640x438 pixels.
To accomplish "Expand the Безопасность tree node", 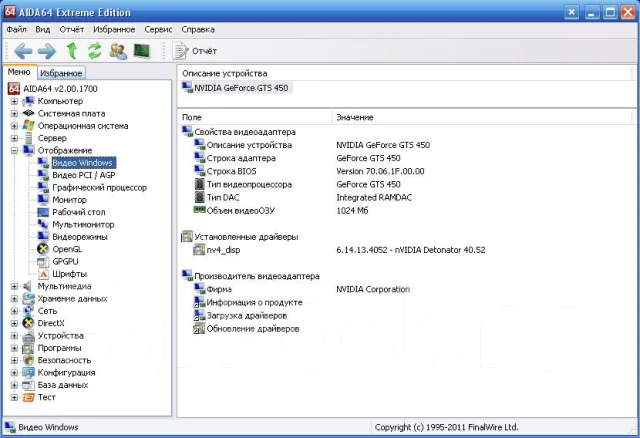I will (14, 360).
